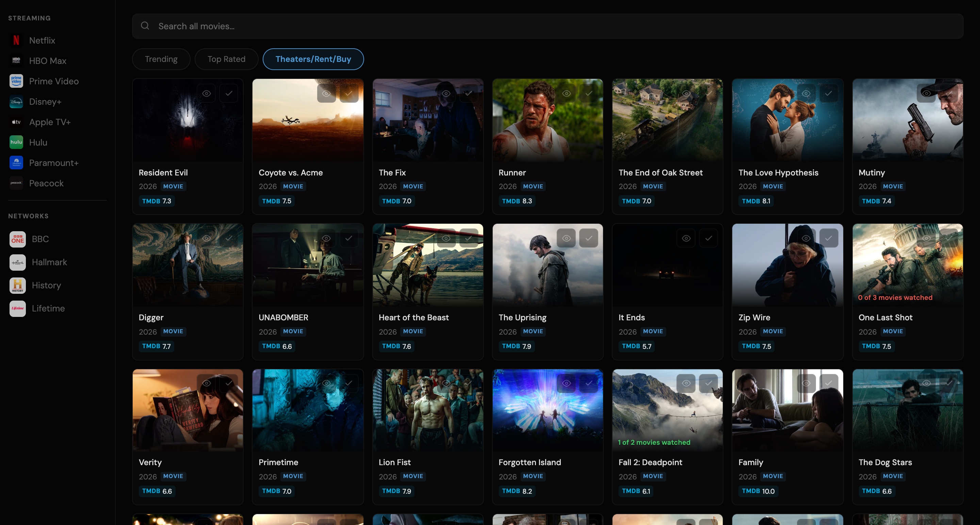This screenshot has height=525, width=980.
Task: Pick the Apple TV+ icon
Action: (x=16, y=122)
